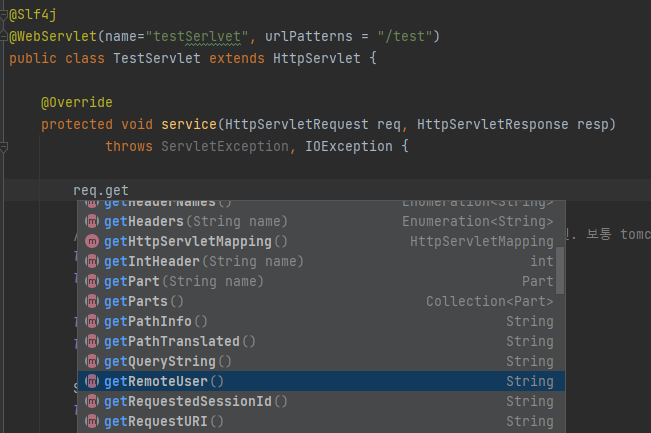Click method icon beside getRequestURI

[92, 421]
